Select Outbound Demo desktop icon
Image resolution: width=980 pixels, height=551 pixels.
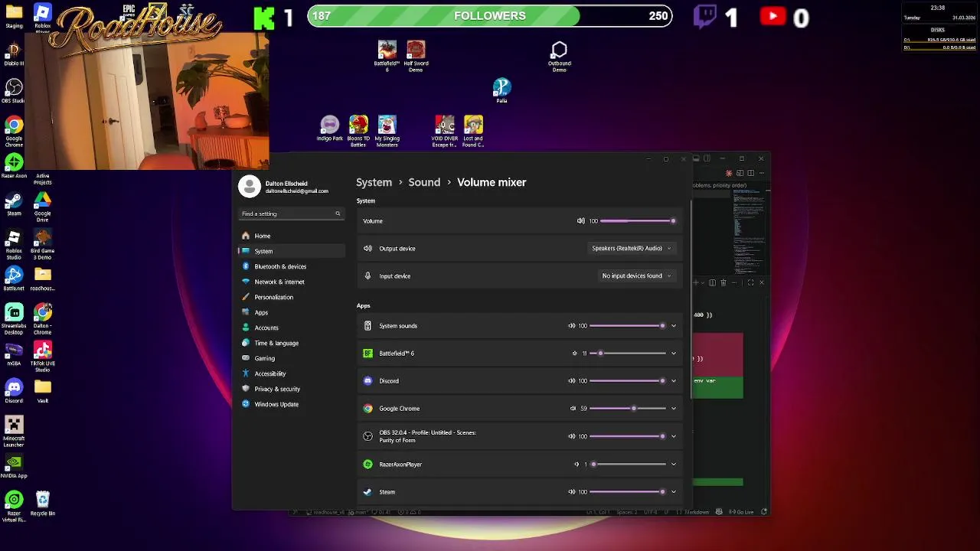[x=559, y=57]
